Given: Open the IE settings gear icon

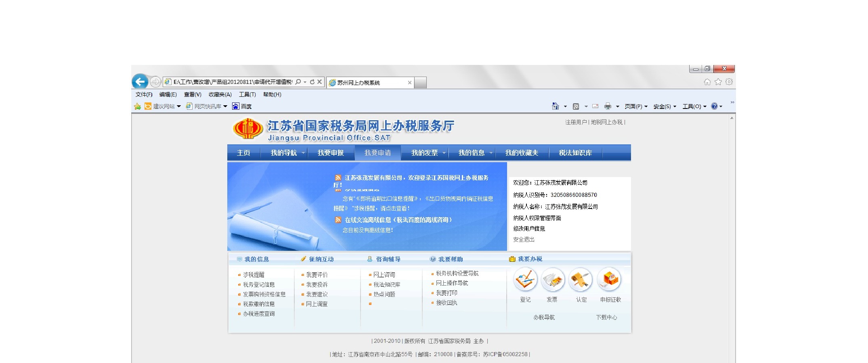Looking at the screenshot, I should pyautogui.click(x=729, y=82).
